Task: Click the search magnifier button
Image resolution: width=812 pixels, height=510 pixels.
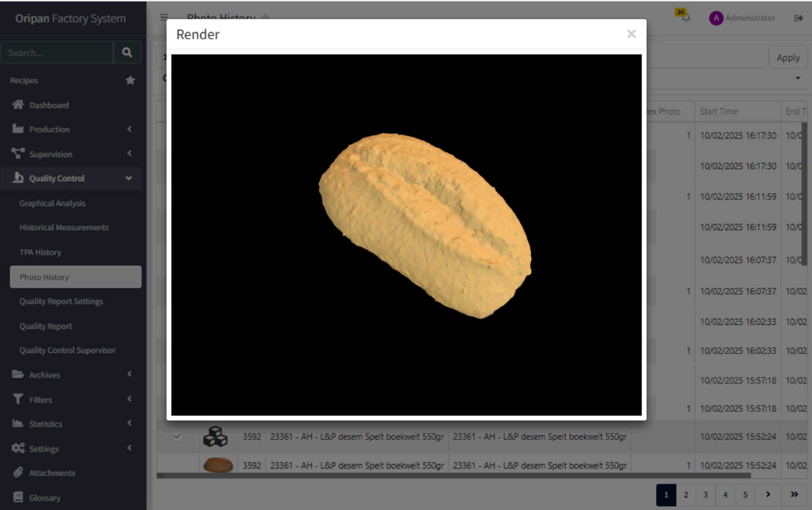Action: tap(127, 53)
